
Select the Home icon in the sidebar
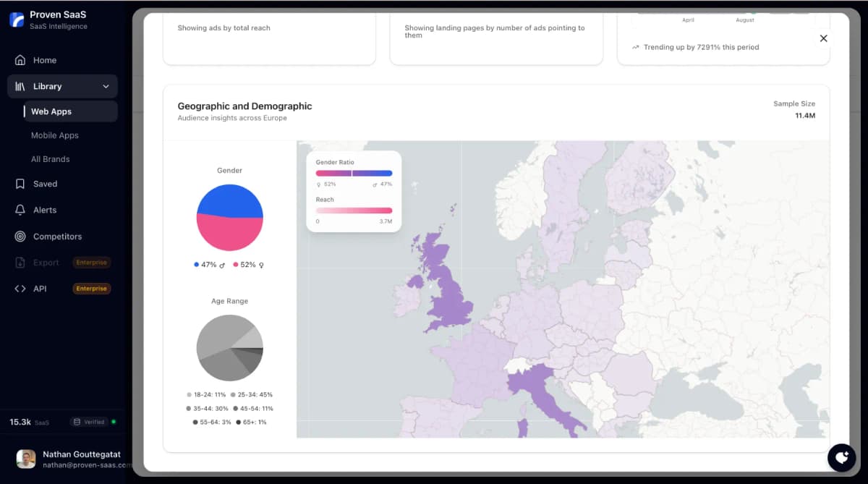coord(20,60)
